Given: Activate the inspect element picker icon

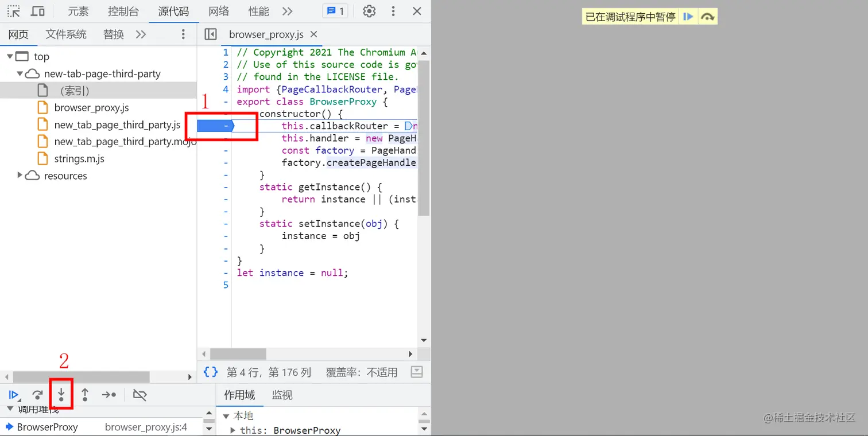Looking at the screenshot, I should 14,11.
